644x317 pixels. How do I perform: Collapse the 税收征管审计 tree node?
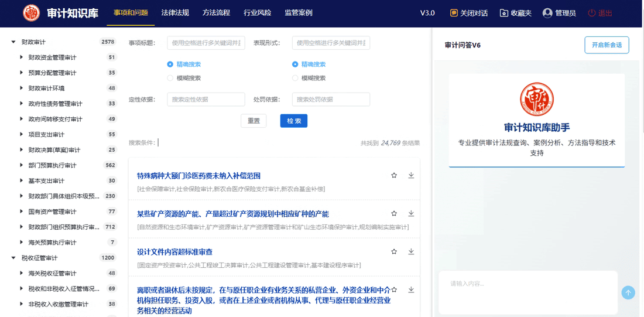(x=13, y=258)
